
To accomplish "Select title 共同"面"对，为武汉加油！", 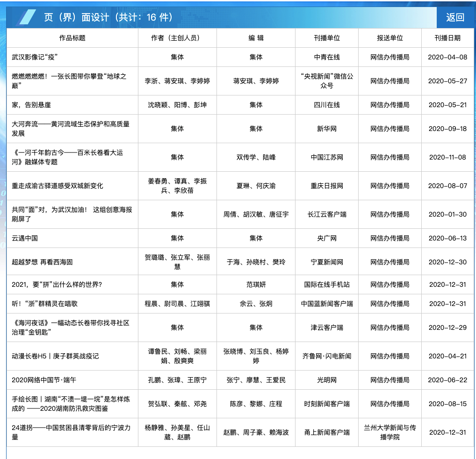I will coord(50,210).
